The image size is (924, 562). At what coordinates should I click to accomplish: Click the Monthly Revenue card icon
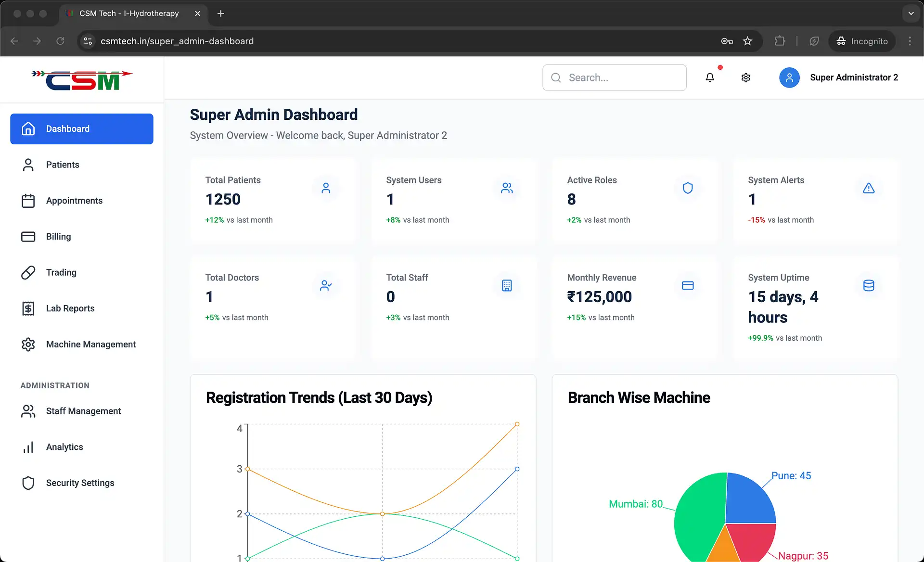point(688,285)
